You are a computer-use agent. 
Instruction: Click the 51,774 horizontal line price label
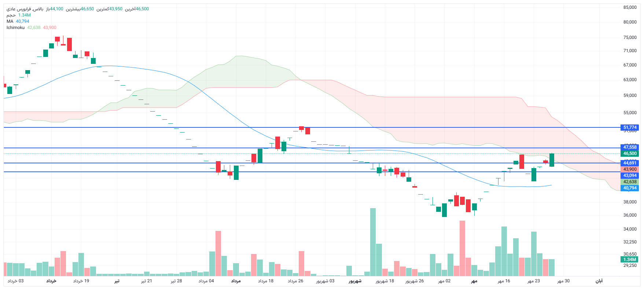pos(630,127)
